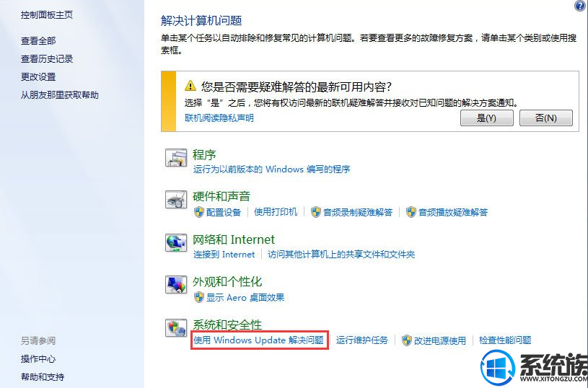Image resolution: width=588 pixels, height=388 pixels.
Task: Run the 音频播放疑难解答 troubleshooter
Action: (x=453, y=213)
